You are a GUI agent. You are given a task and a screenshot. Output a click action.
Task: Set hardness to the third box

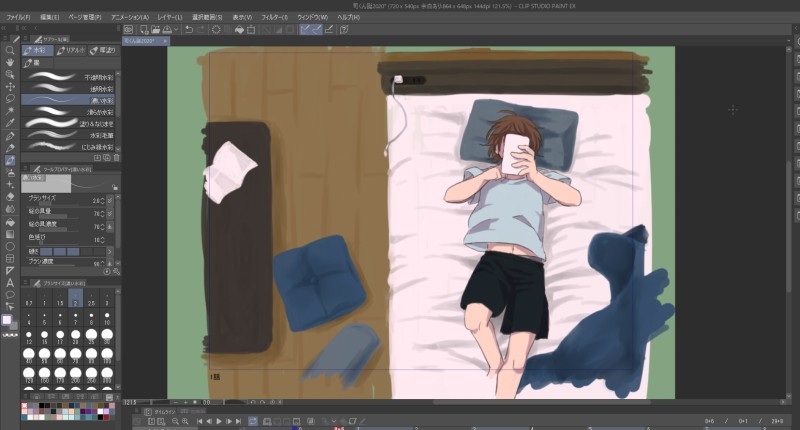73,251
